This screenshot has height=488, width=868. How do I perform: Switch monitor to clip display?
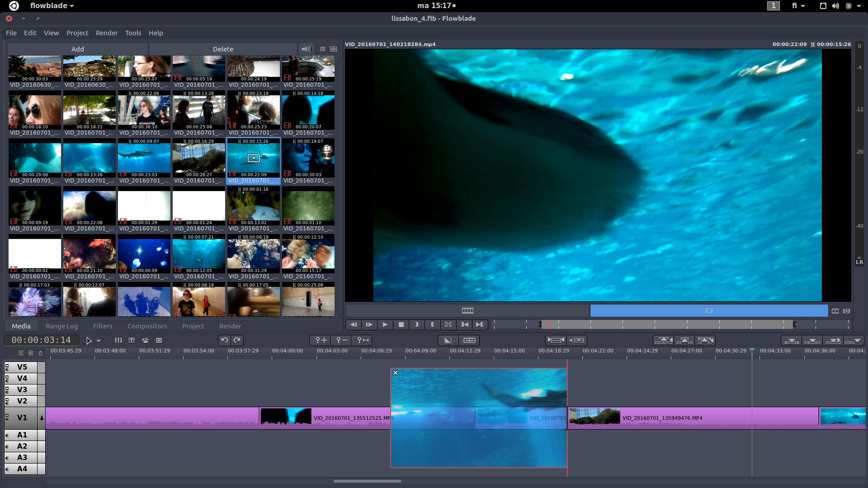709,310
